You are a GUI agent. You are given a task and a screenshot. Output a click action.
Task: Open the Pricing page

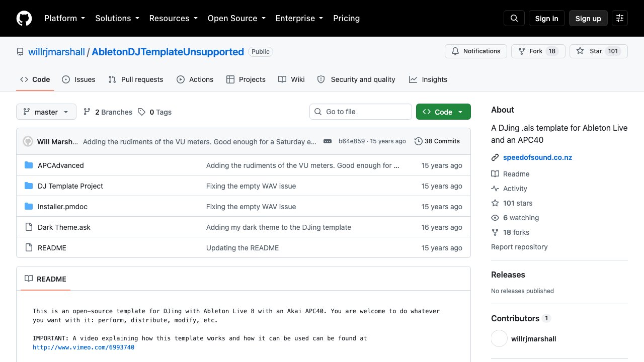[347, 18]
